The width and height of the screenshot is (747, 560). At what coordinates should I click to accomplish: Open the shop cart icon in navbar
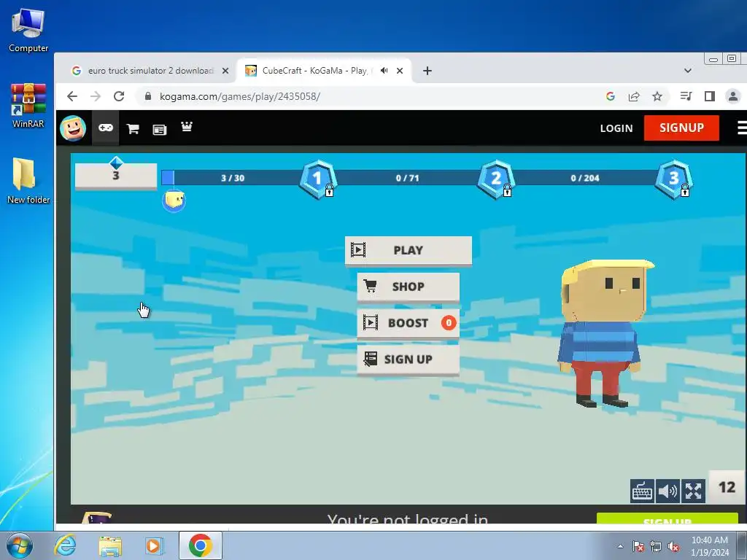click(x=133, y=128)
